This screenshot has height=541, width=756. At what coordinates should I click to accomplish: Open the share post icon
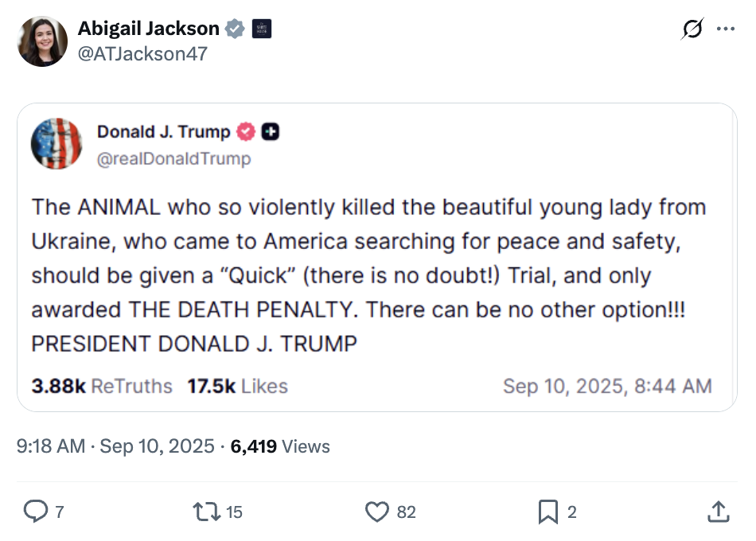[x=718, y=512]
